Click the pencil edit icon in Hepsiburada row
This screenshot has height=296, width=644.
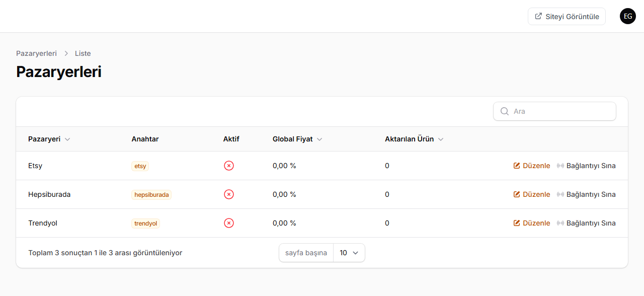[x=517, y=194]
